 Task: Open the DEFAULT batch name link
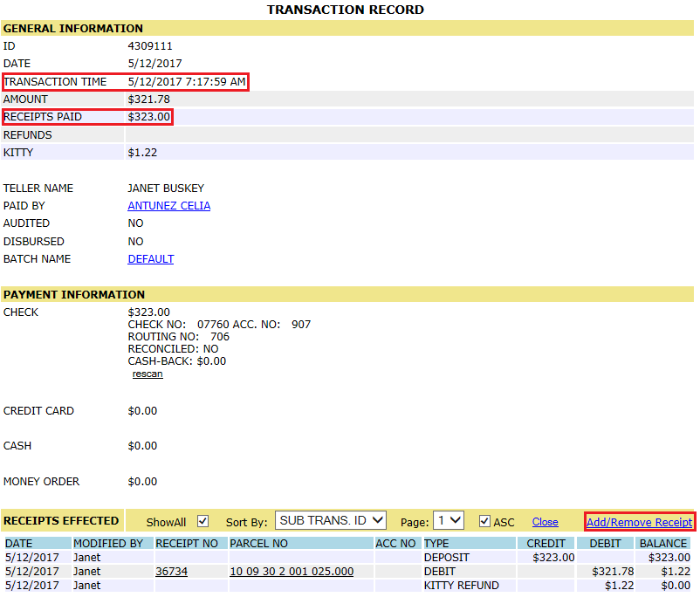pyautogui.click(x=150, y=259)
